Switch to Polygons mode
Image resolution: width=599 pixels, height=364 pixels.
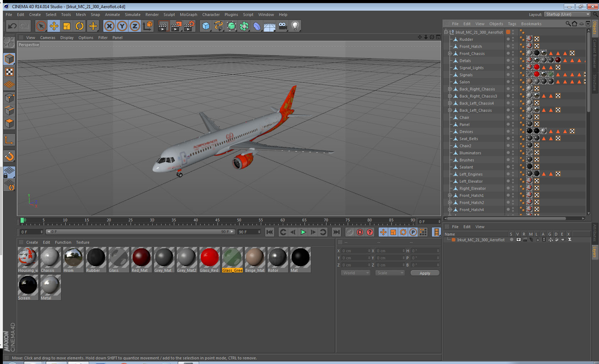point(10,123)
